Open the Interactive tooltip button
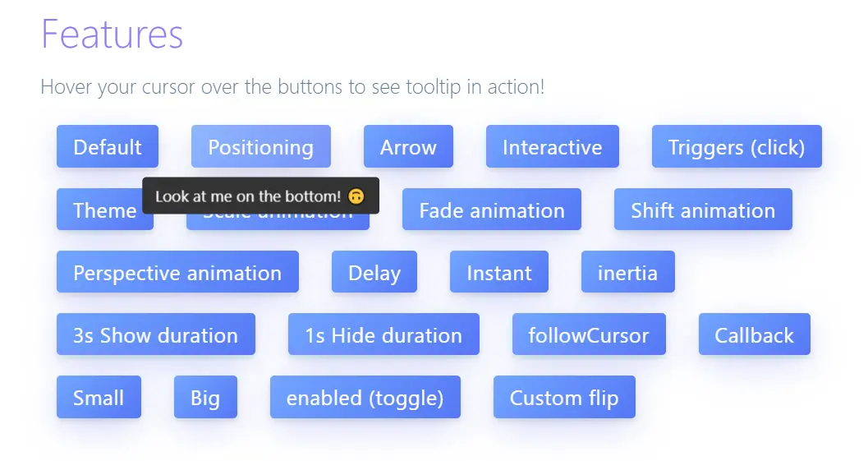Viewport: 868px width, 461px height. [552, 147]
